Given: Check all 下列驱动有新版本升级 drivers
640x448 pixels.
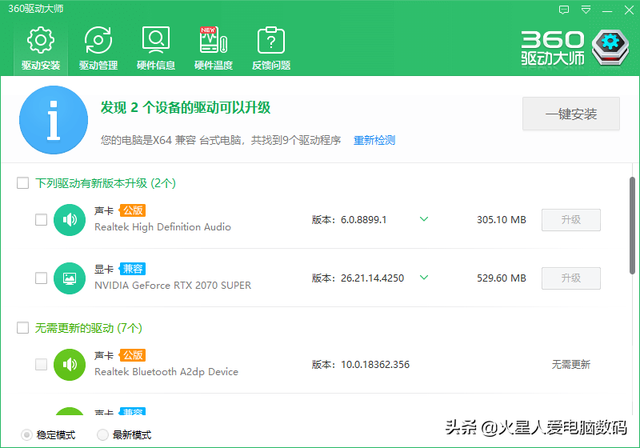Looking at the screenshot, I should tap(23, 183).
